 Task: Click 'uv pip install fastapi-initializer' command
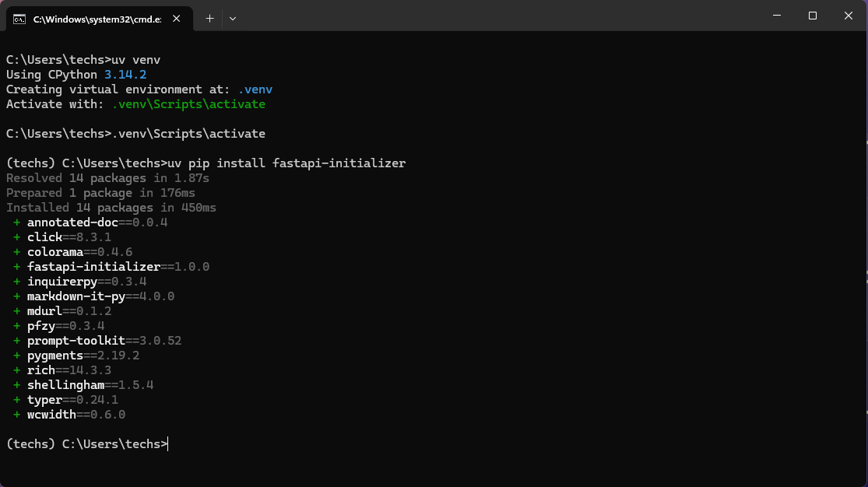[x=286, y=163]
